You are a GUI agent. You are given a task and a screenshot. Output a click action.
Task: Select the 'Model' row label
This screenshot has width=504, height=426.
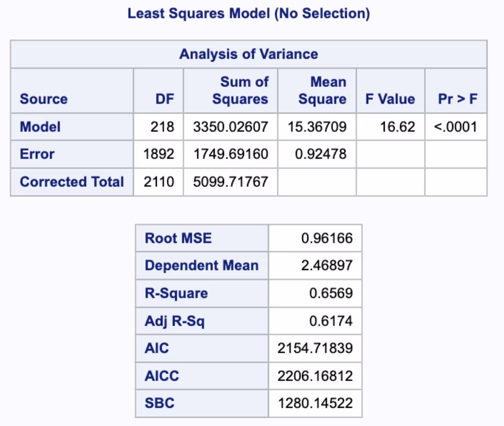40,127
